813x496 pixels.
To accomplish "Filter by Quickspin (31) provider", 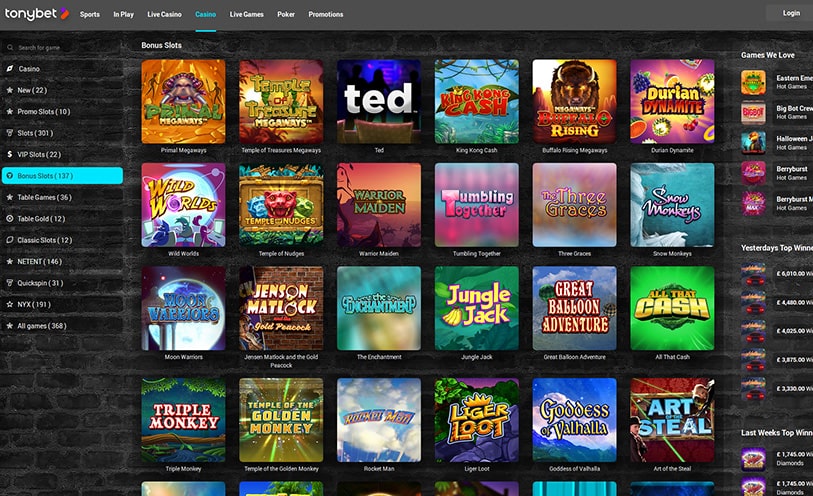I will [62, 283].
